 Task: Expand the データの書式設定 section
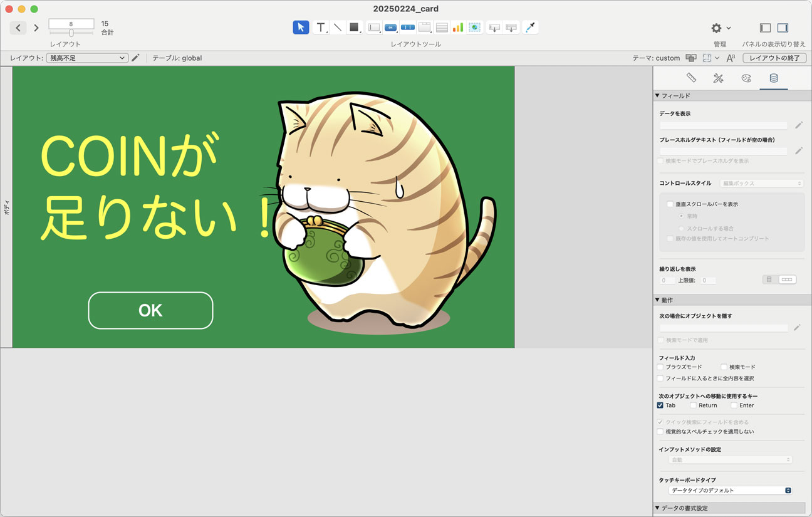657,508
